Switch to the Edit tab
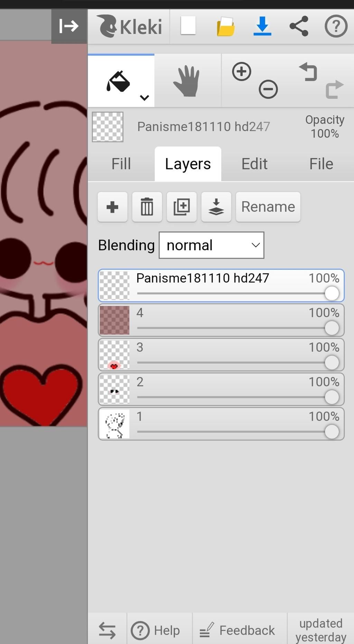Image resolution: width=354 pixels, height=644 pixels. click(254, 164)
